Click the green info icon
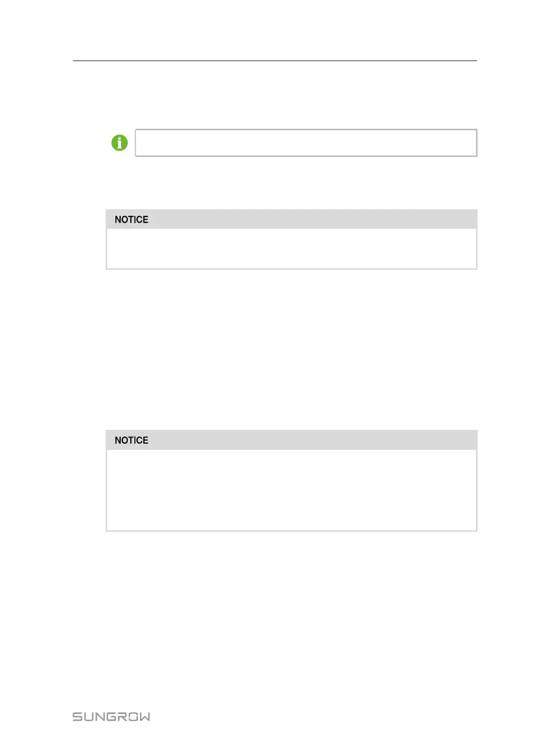This screenshot has width=535, height=756. click(x=120, y=143)
